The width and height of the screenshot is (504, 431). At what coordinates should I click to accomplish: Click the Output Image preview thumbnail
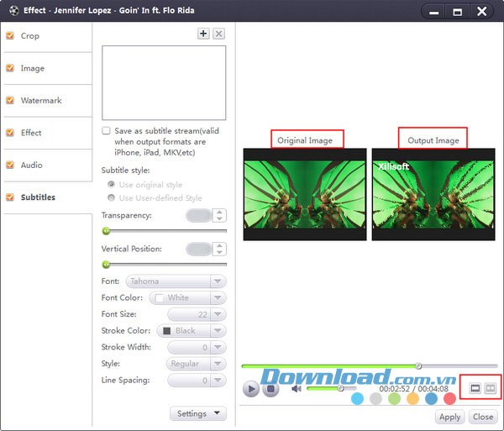tap(433, 194)
